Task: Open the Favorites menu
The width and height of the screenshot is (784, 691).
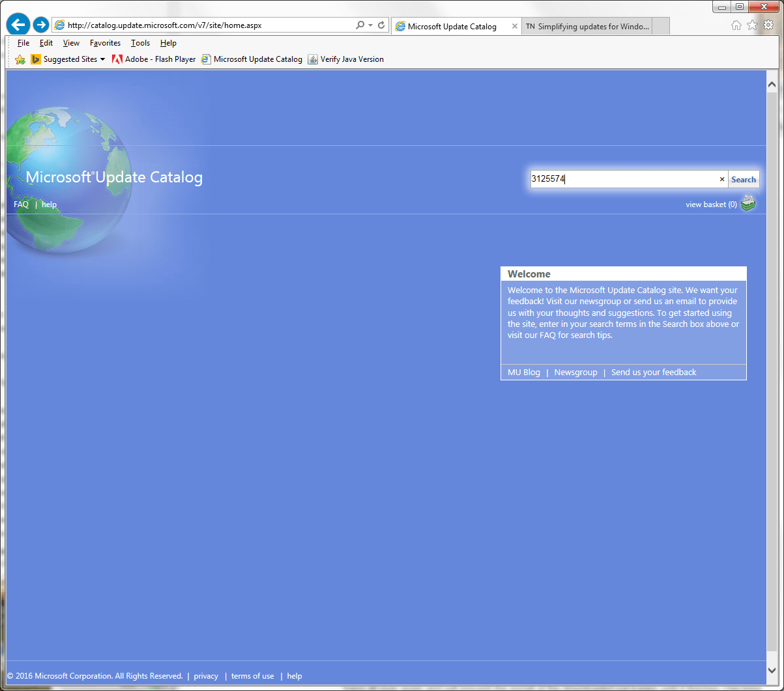Action: pos(105,43)
